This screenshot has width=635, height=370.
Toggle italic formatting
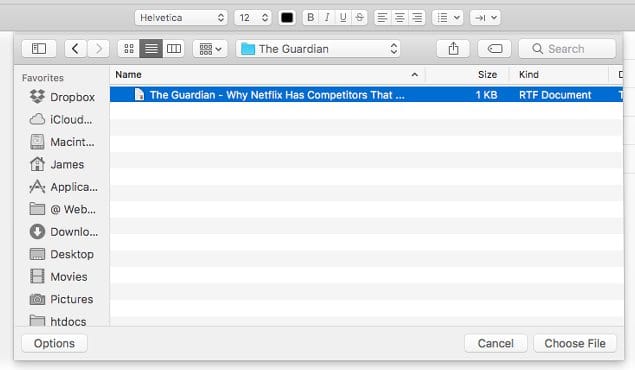tap(327, 17)
